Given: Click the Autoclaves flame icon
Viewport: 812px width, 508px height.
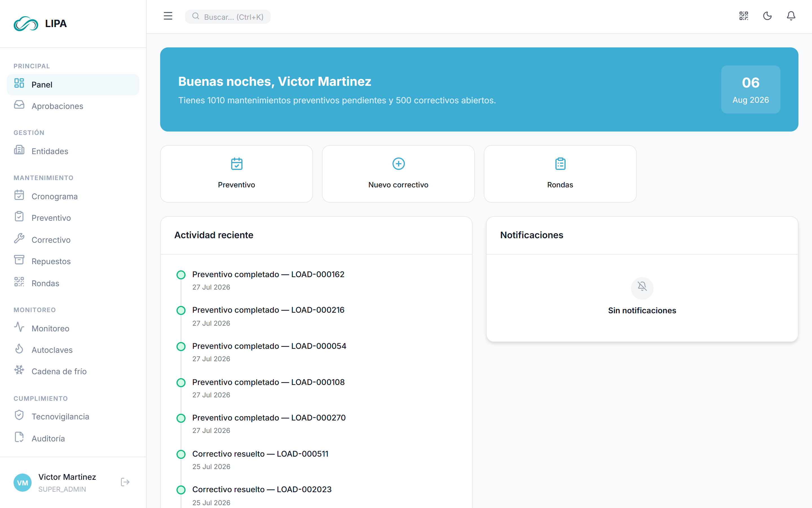Looking at the screenshot, I should click(x=19, y=349).
